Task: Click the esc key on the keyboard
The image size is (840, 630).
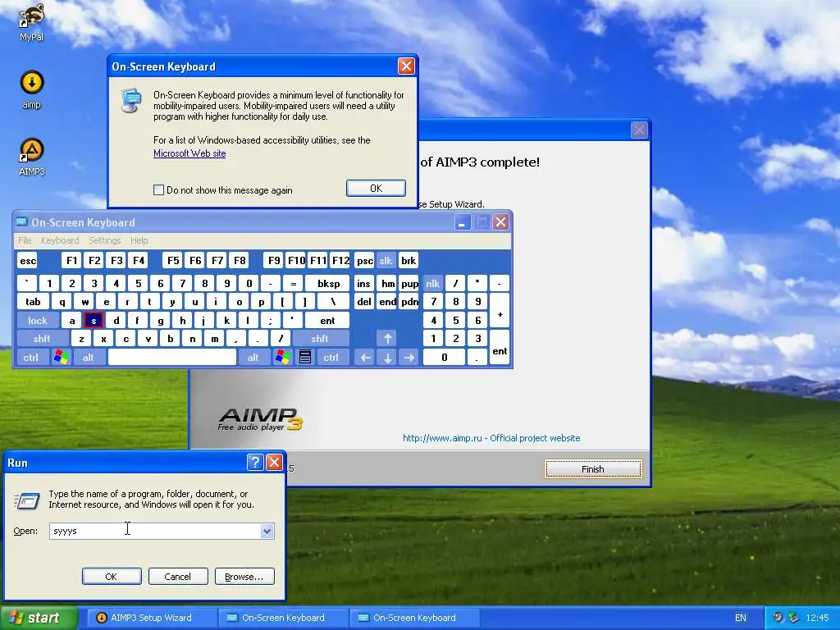Action: pyautogui.click(x=28, y=261)
